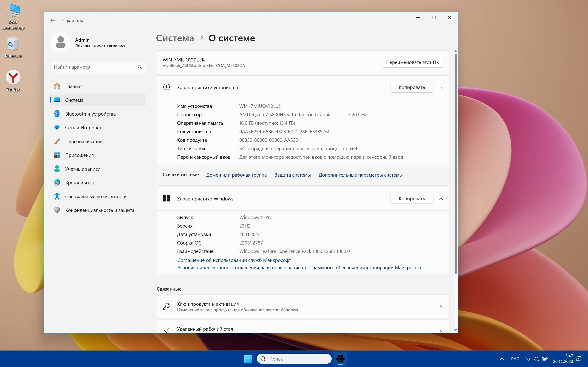Screen dimensions: 588x367
Task: Click Переименовать этот ПК
Action: click(412, 62)
